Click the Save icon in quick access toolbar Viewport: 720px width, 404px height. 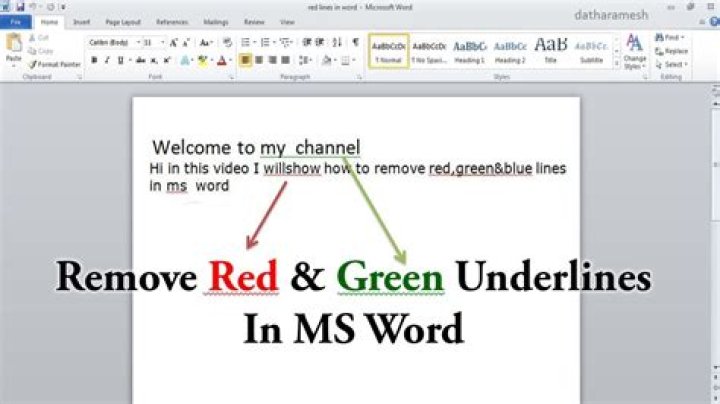[x=20, y=7]
